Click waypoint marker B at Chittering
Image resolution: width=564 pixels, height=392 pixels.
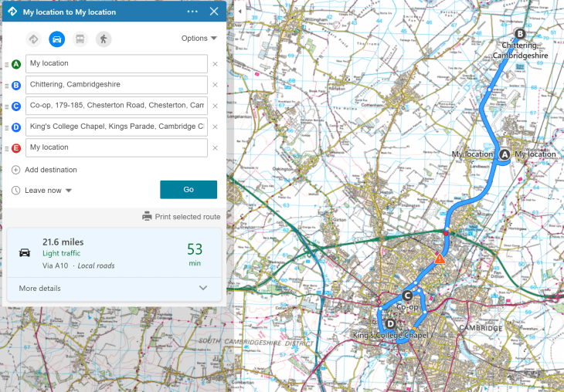519,34
